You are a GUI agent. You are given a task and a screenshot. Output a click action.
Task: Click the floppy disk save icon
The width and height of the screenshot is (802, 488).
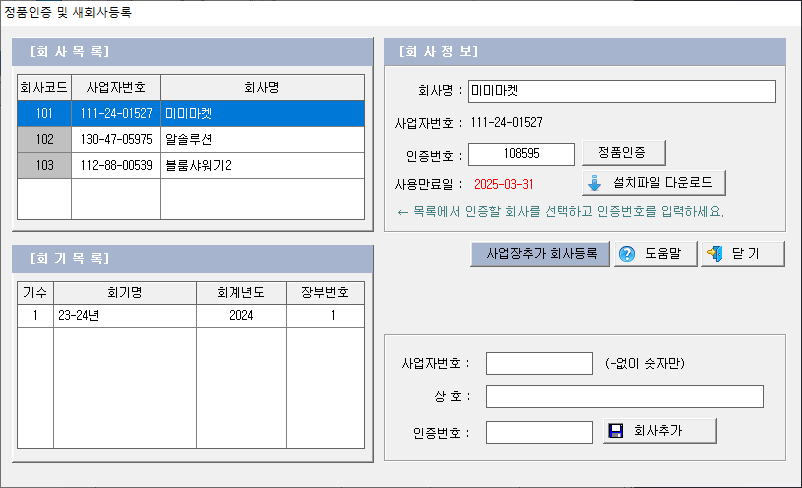tap(616, 431)
